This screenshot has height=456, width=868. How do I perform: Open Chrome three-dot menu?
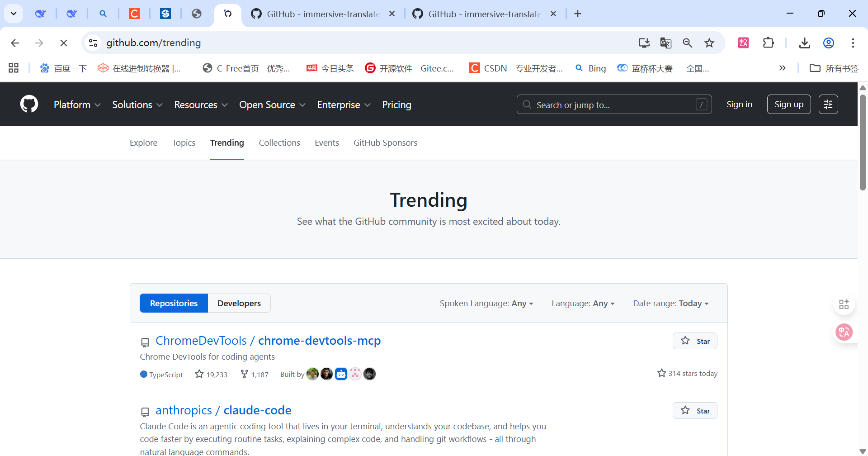pyautogui.click(x=853, y=43)
